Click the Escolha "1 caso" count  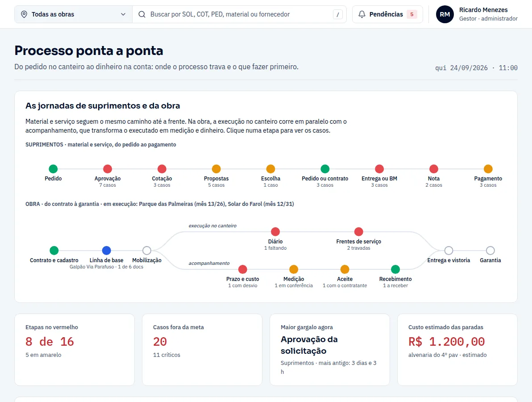point(271,185)
